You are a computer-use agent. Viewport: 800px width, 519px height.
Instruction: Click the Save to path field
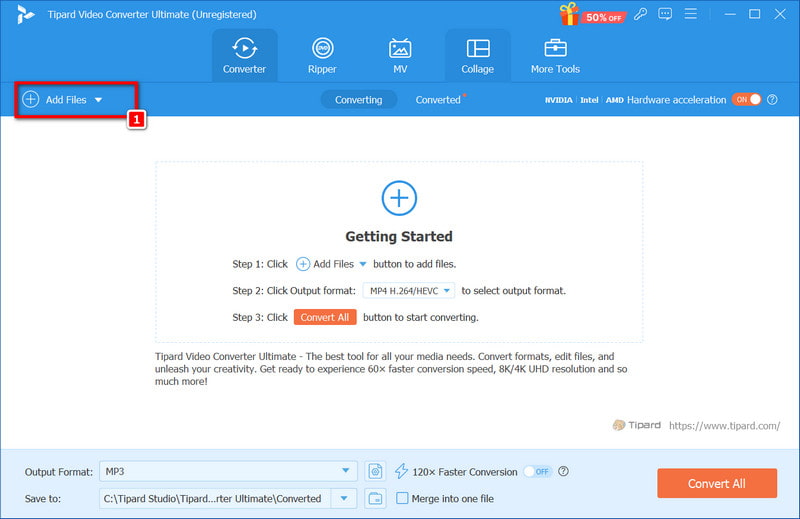pyautogui.click(x=215, y=499)
